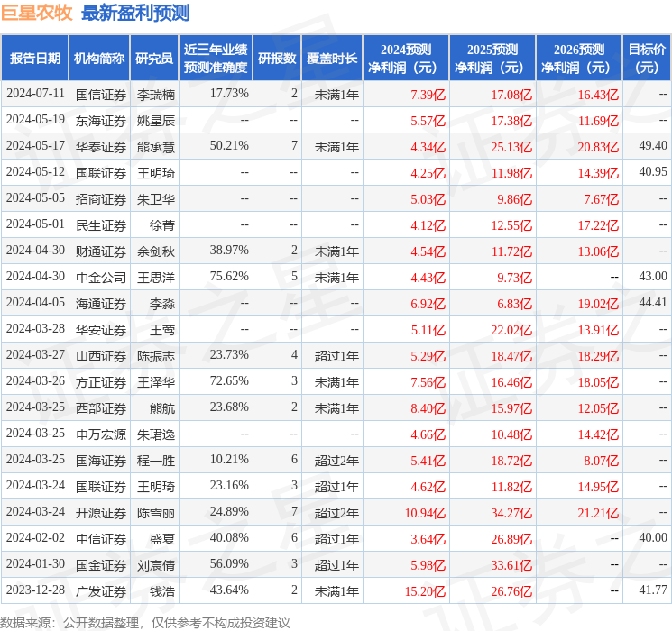Click the 2026预测净利润 column header
Screen dimensions: 672x631
579,59
